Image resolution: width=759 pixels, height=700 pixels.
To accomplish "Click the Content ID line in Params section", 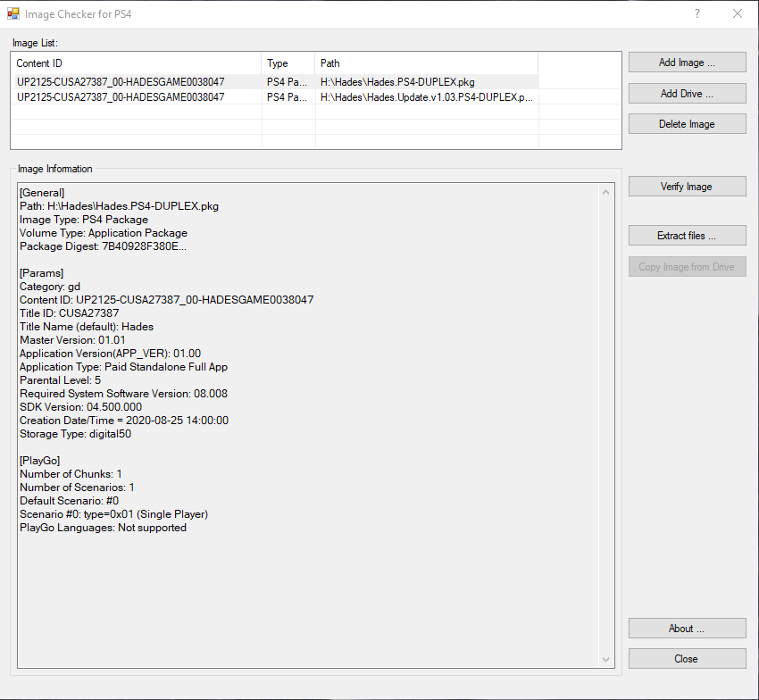I will (x=166, y=300).
